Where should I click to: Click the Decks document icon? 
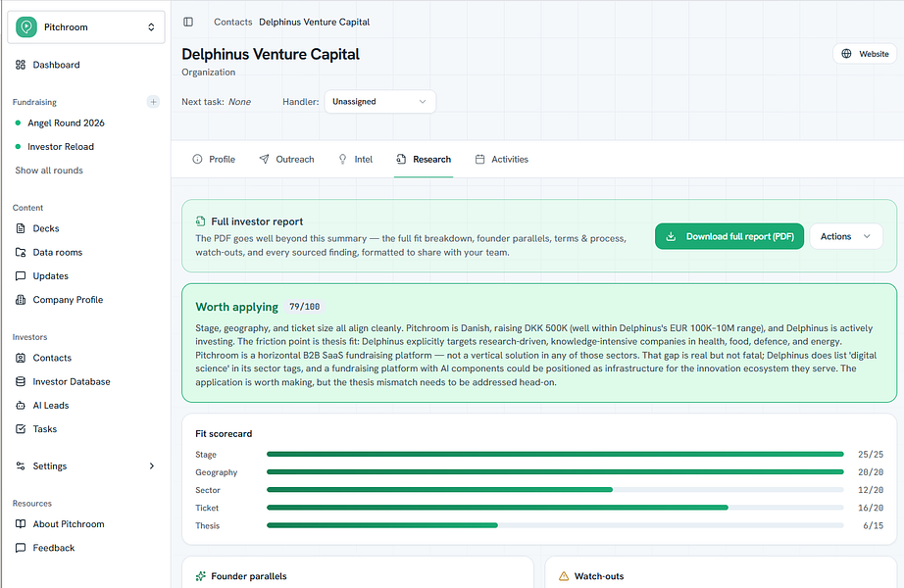click(x=21, y=228)
